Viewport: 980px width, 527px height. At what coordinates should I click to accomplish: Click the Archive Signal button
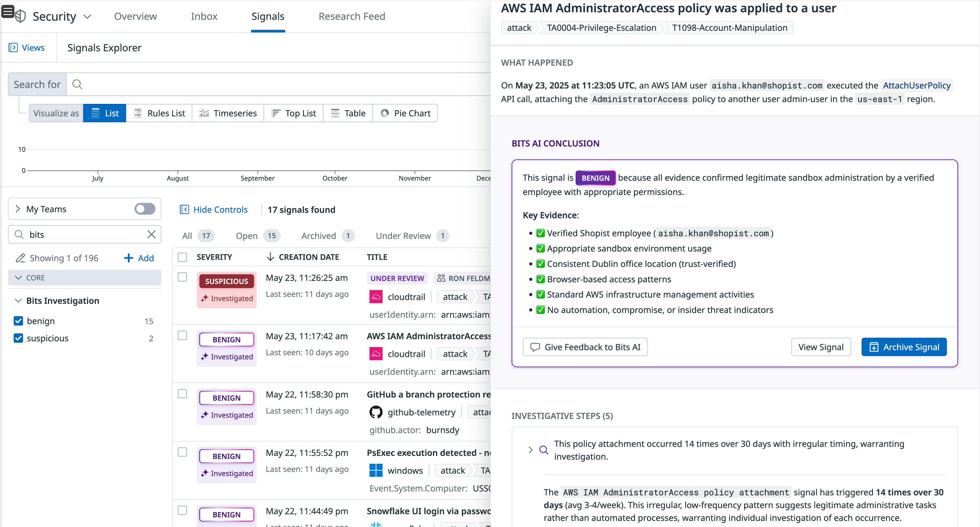[x=904, y=347]
